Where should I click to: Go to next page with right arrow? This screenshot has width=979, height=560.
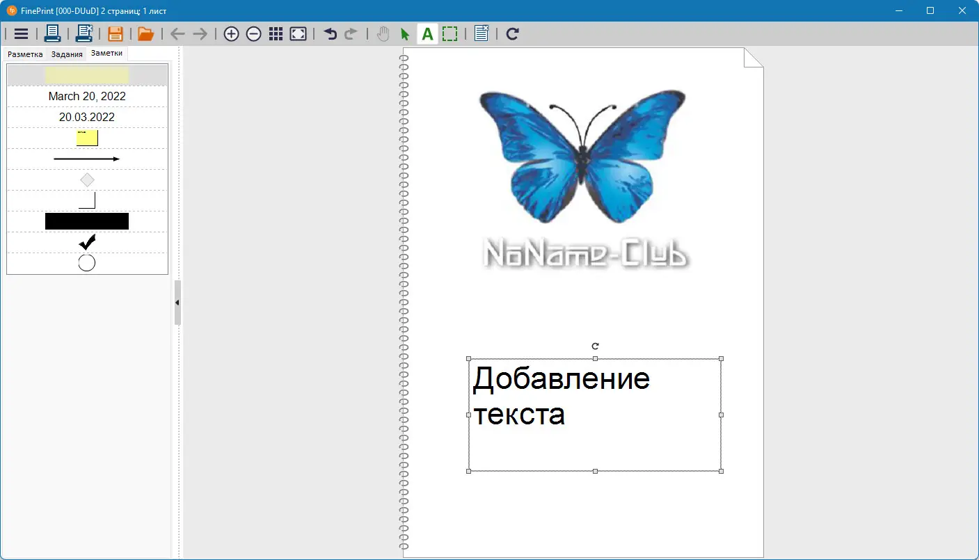point(200,34)
